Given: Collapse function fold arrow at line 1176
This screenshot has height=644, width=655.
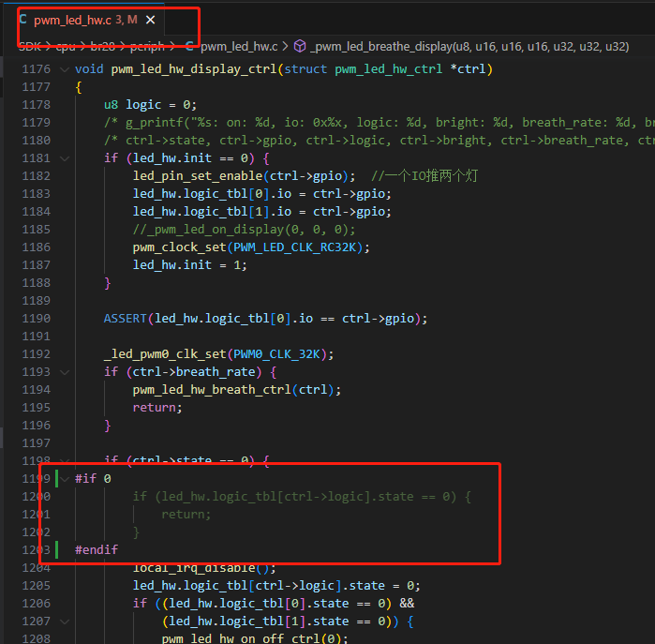Looking at the screenshot, I should pyautogui.click(x=65, y=69).
